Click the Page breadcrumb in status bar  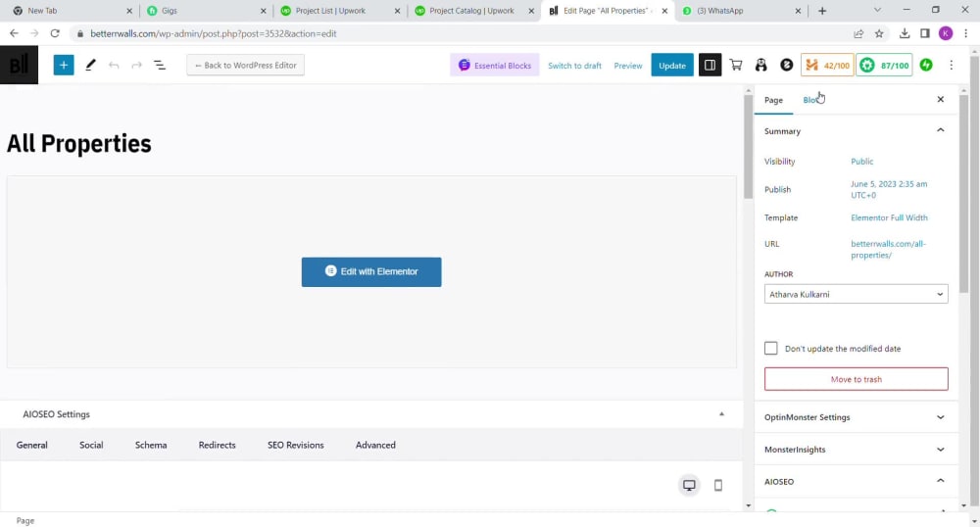coord(25,520)
